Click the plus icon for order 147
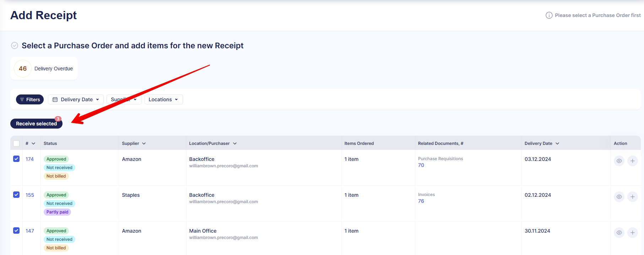The image size is (644, 255). (x=632, y=233)
